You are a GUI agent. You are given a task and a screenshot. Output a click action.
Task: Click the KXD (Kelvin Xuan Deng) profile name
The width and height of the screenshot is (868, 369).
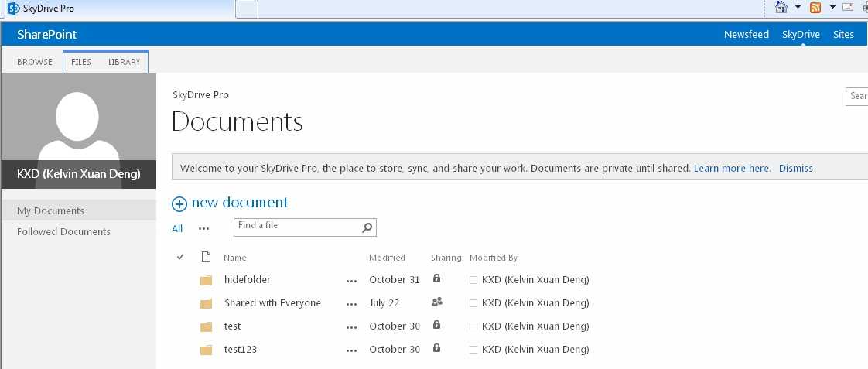click(79, 174)
